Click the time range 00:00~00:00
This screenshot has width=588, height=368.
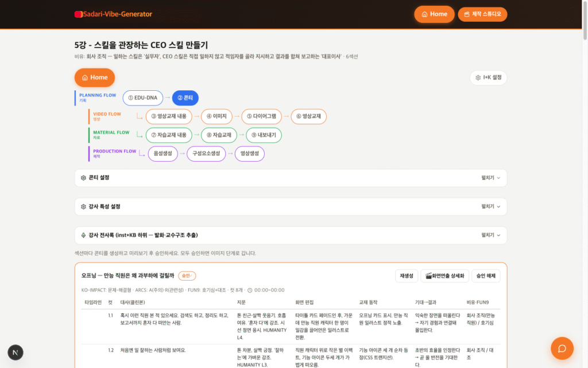[269, 290]
